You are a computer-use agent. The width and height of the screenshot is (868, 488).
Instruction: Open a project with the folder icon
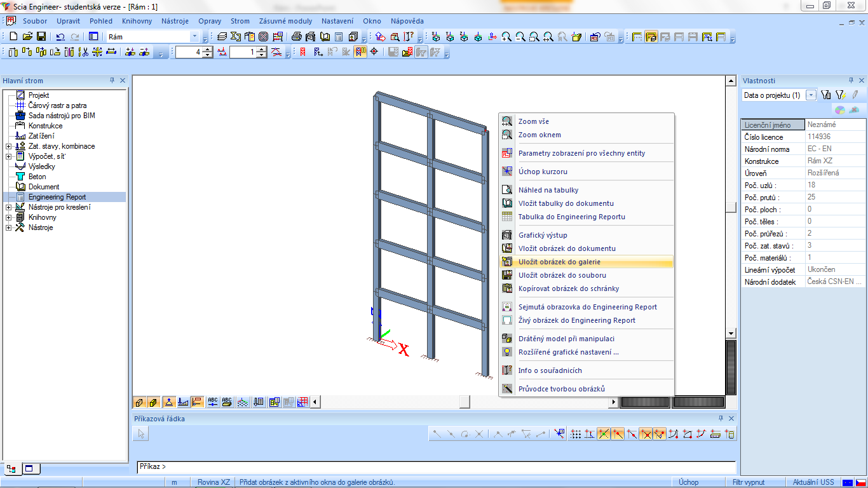(27, 37)
